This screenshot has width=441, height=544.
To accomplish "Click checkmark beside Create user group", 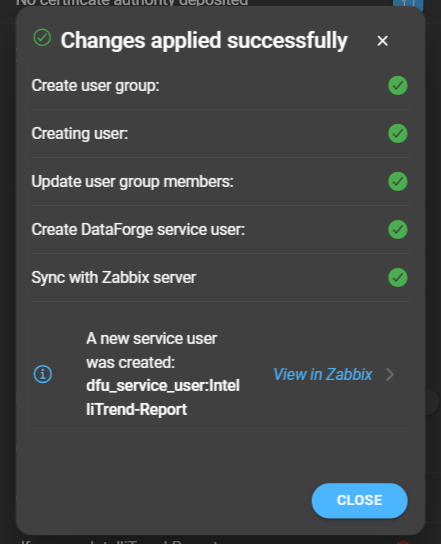I will point(398,85).
